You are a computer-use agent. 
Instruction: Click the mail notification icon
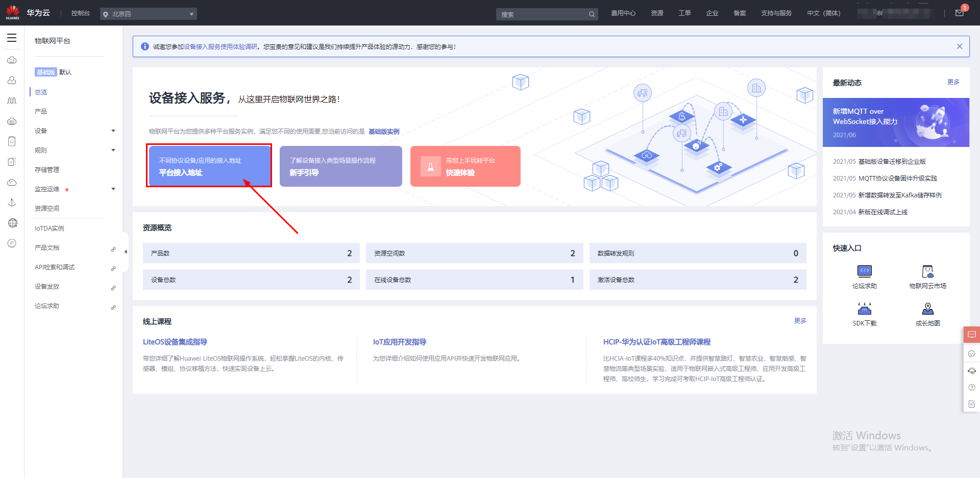(959, 13)
